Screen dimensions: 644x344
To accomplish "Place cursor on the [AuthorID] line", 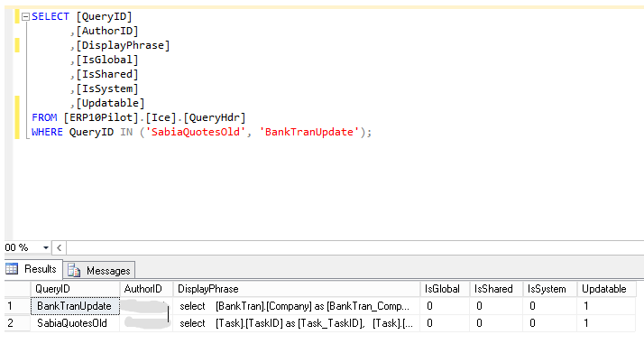I will (104, 32).
